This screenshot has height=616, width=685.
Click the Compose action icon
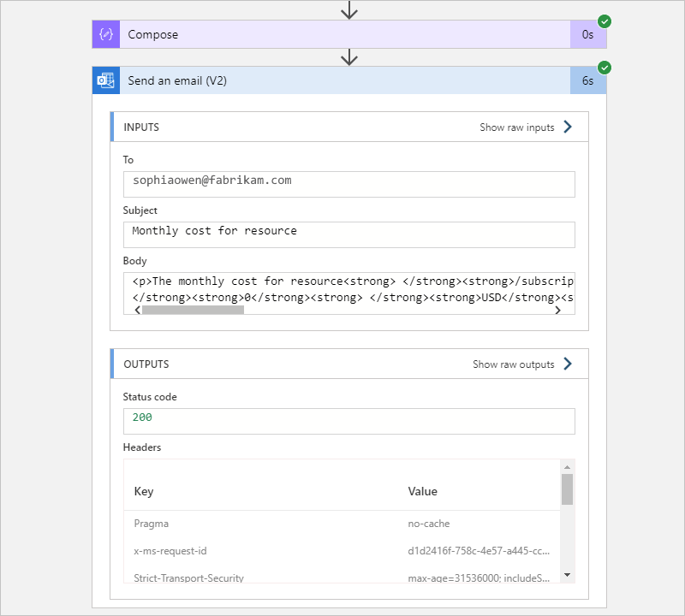104,34
